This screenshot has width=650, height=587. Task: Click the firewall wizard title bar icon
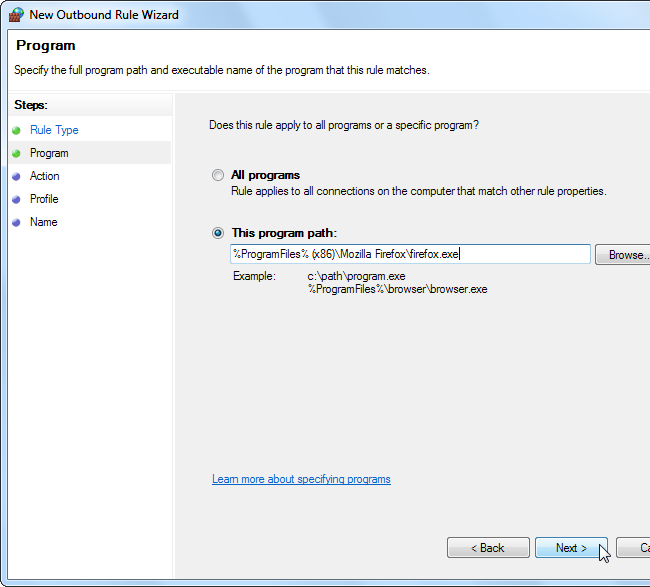point(16,15)
